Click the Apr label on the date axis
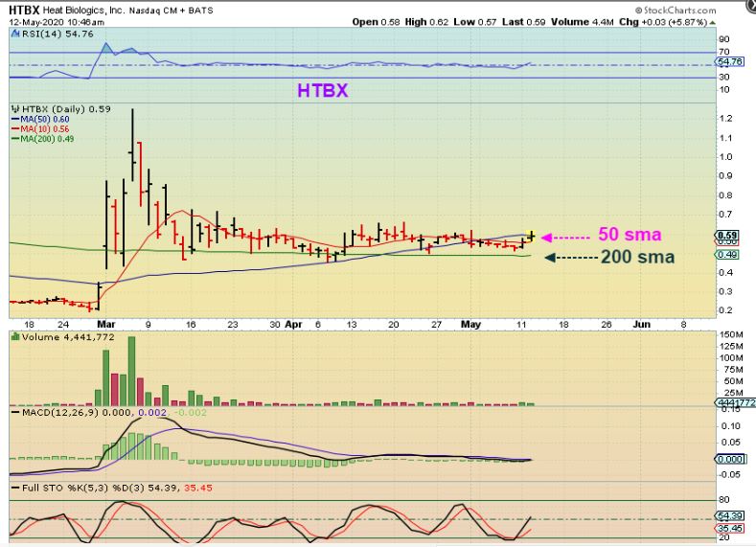The height and width of the screenshot is (547, 756). 293,325
